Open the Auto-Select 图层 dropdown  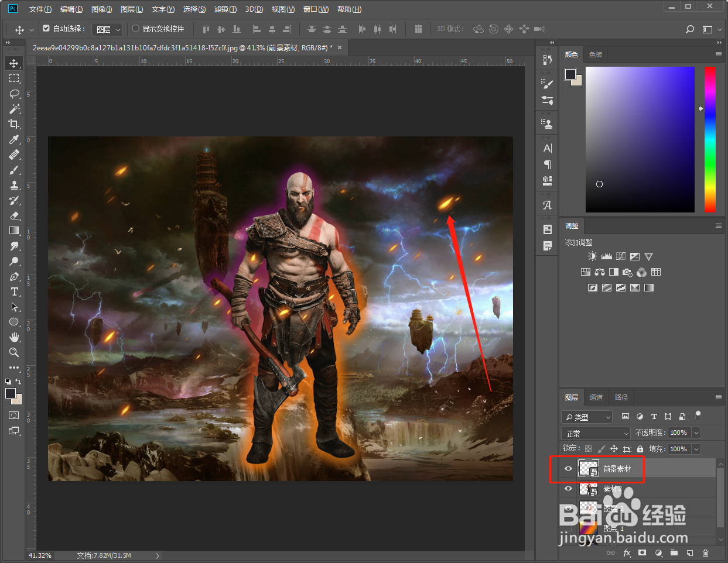click(x=107, y=29)
